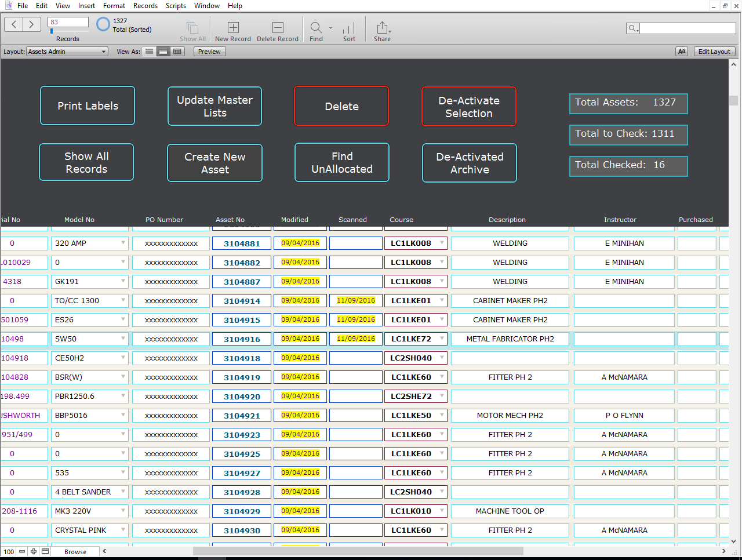This screenshot has height=560, width=742.
Task: Click the Find UnAllocated button
Action: (x=342, y=162)
